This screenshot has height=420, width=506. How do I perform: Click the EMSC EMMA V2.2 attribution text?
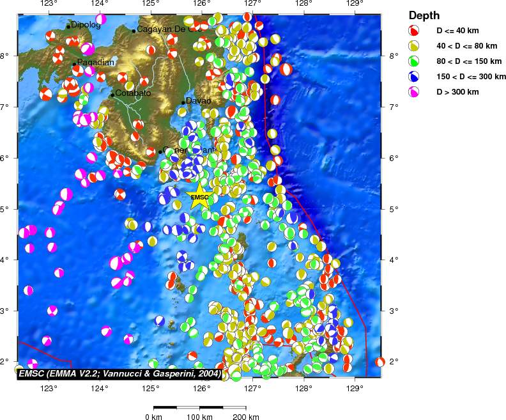coord(120,373)
